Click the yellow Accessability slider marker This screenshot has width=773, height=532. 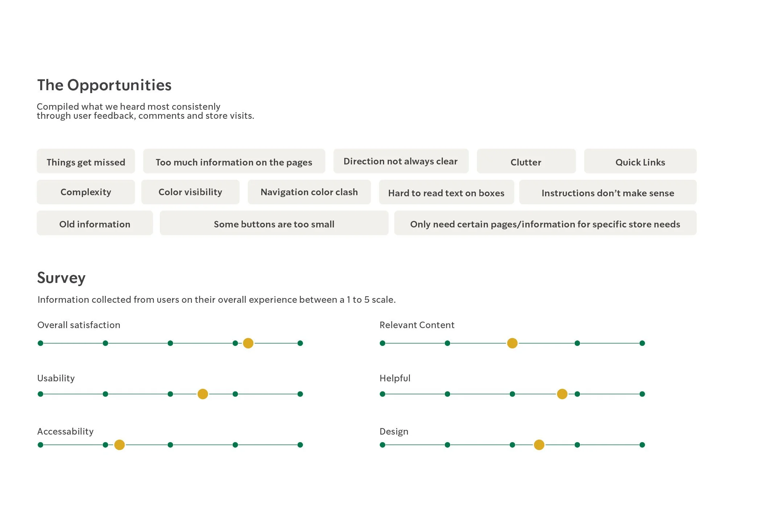[119, 445]
